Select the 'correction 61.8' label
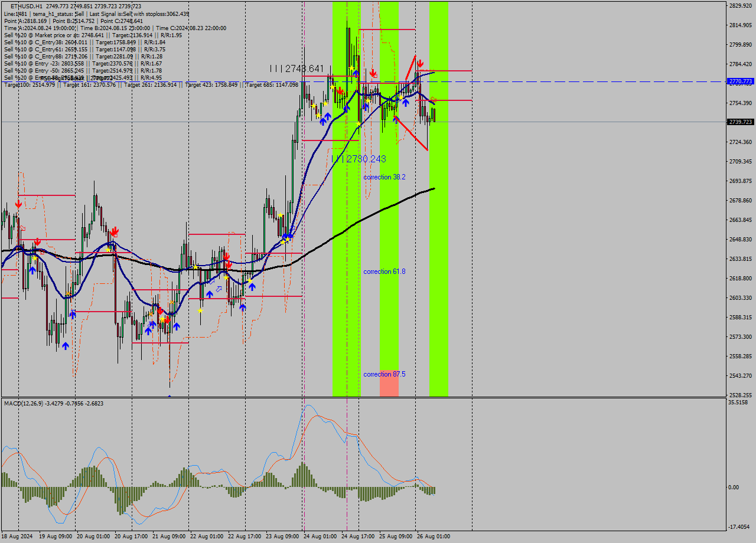The height and width of the screenshot is (543, 756). [384, 271]
